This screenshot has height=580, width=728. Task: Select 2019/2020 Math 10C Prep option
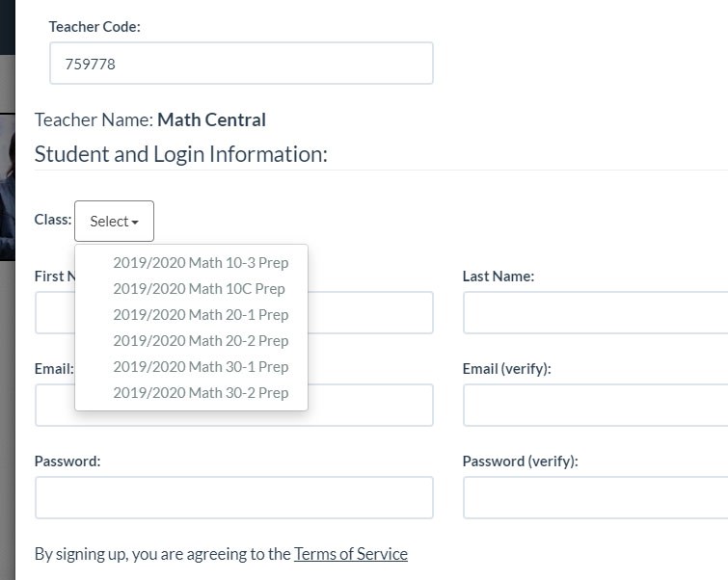[x=199, y=288]
